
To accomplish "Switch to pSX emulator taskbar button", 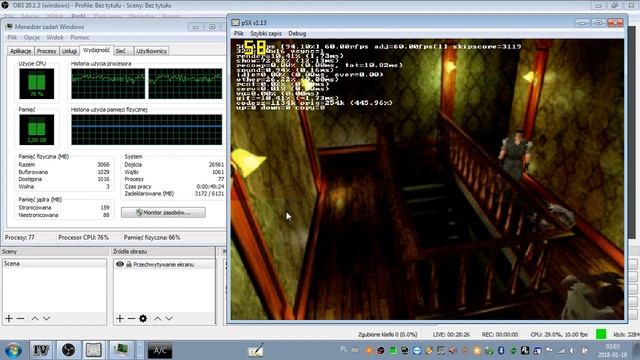I will [94, 350].
